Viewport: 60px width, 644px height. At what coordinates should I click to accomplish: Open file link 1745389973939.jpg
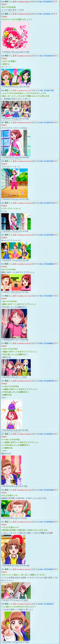click(10, 199)
